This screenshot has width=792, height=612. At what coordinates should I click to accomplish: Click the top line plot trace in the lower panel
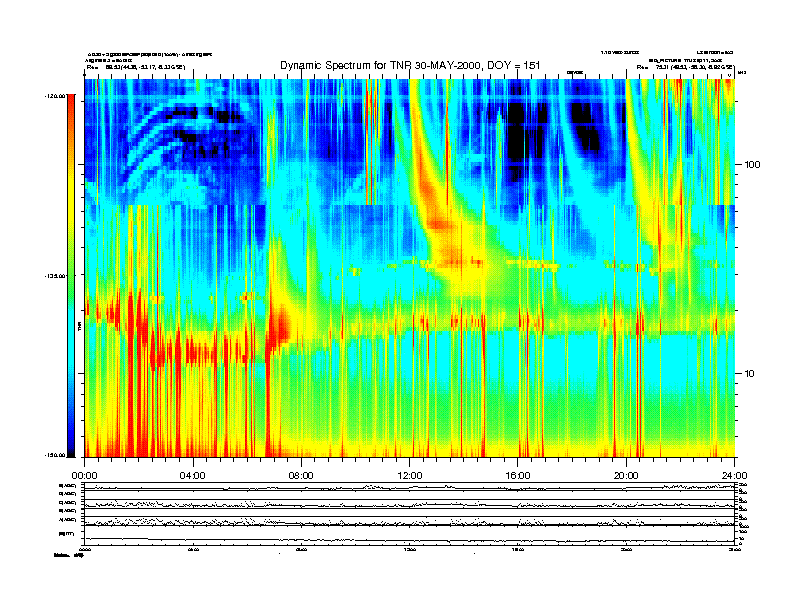(x=410, y=487)
